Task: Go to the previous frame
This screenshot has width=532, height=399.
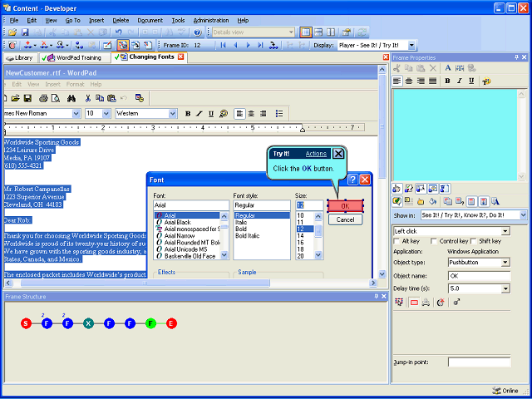Action: [235, 45]
